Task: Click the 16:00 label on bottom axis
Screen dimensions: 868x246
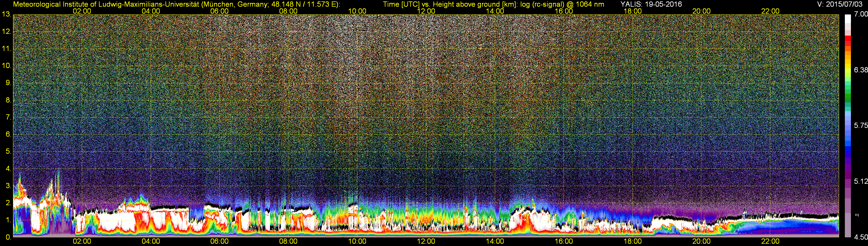Action: point(564,241)
